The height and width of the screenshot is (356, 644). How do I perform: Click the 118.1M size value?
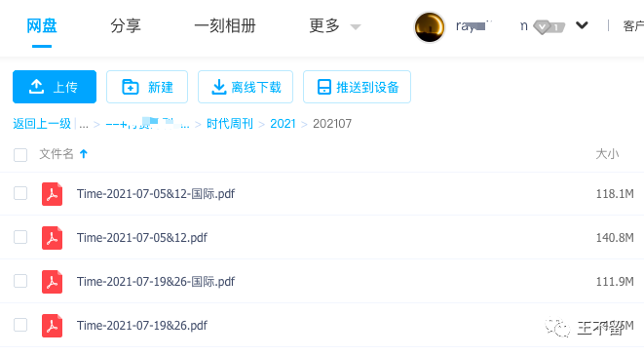615,194
